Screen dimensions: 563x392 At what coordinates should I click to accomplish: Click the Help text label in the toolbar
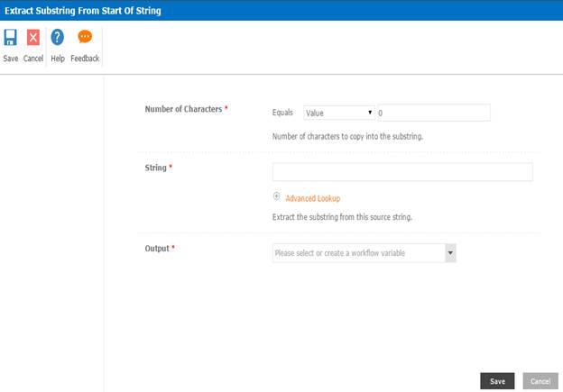pos(57,59)
